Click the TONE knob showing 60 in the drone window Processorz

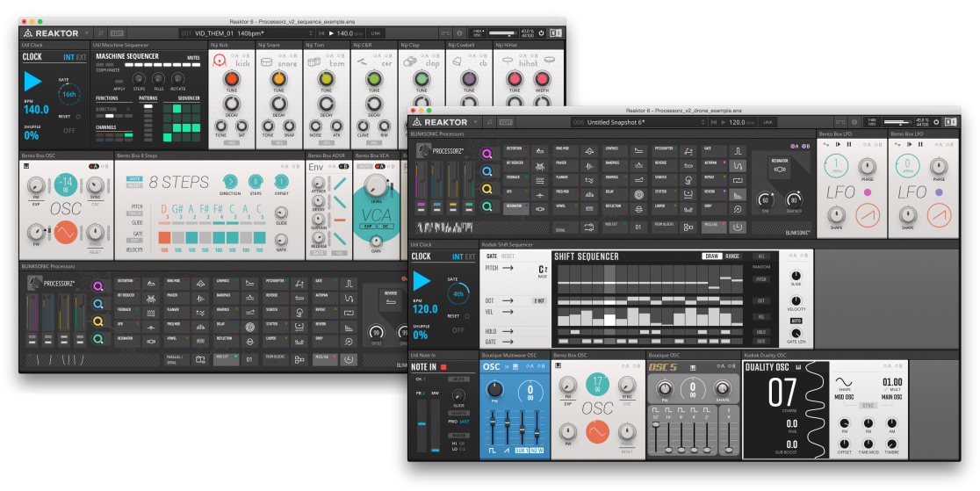766,200
